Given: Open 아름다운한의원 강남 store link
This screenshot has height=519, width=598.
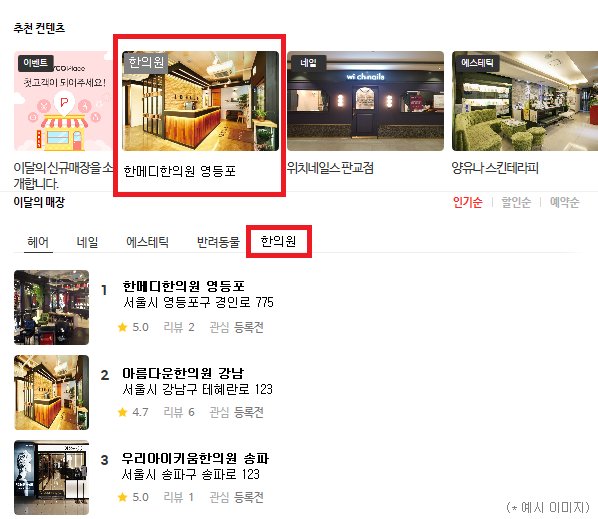Looking at the screenshot, I should tap(183, 373).
